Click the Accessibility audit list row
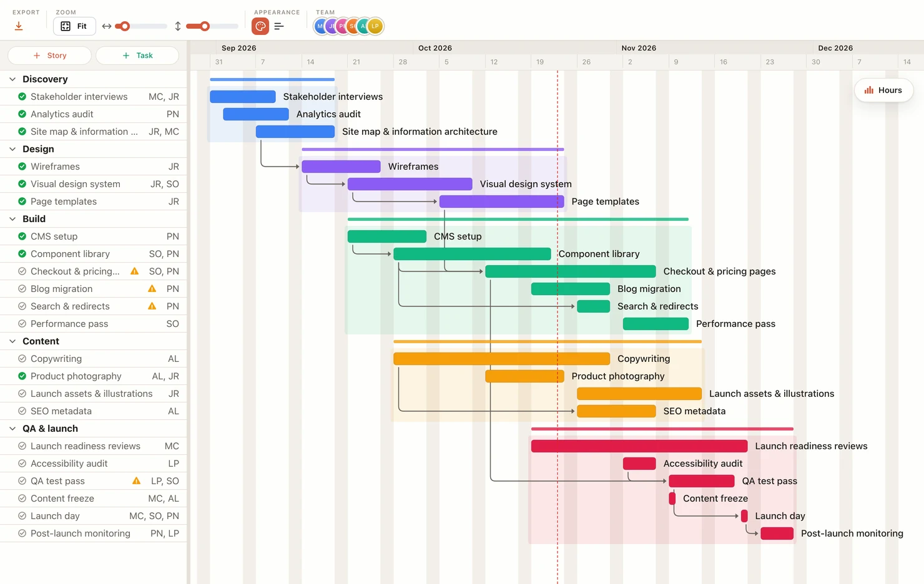Screen dimensions: 924x584 coord(94,464)
